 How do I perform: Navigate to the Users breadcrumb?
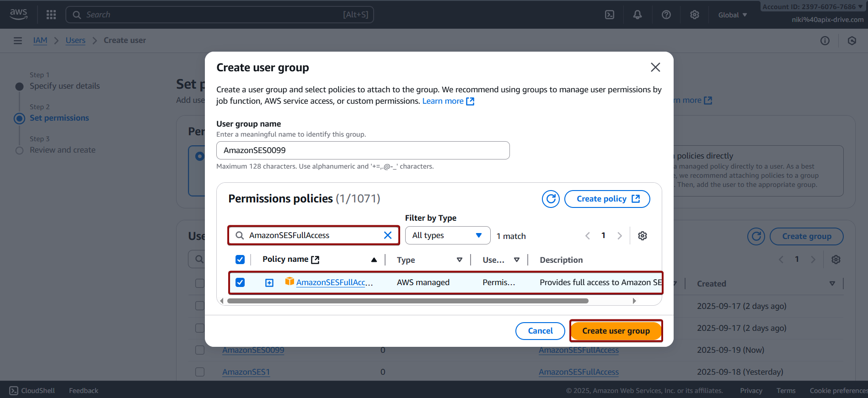click(75, 40)
